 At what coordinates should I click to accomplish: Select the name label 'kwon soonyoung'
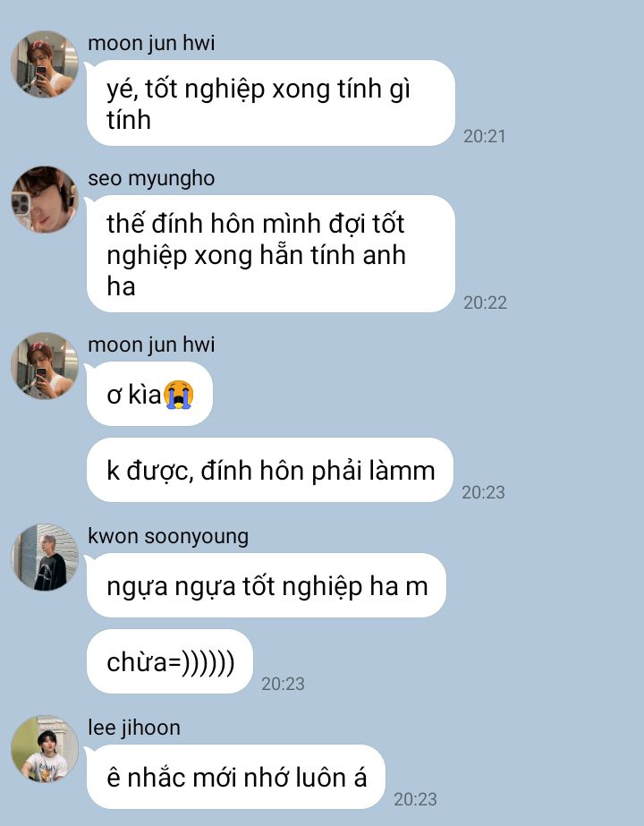click(x=168, y=536)
